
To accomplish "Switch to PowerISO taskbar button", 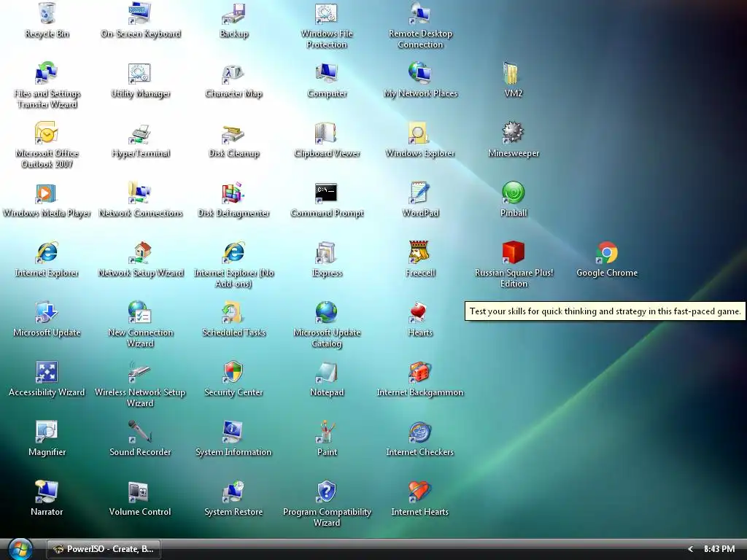I will [104, 549].
